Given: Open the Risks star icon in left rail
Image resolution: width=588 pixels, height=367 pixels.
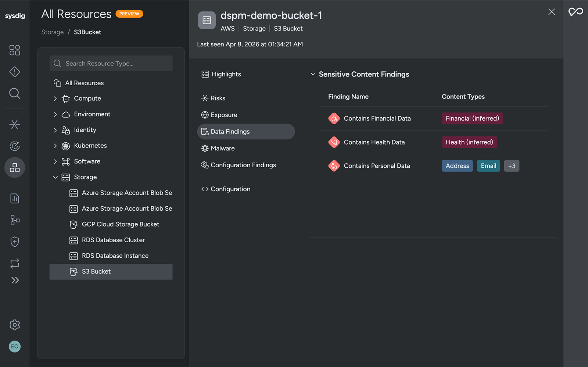Looking at the screenshot, I should [x=15, y=124].
